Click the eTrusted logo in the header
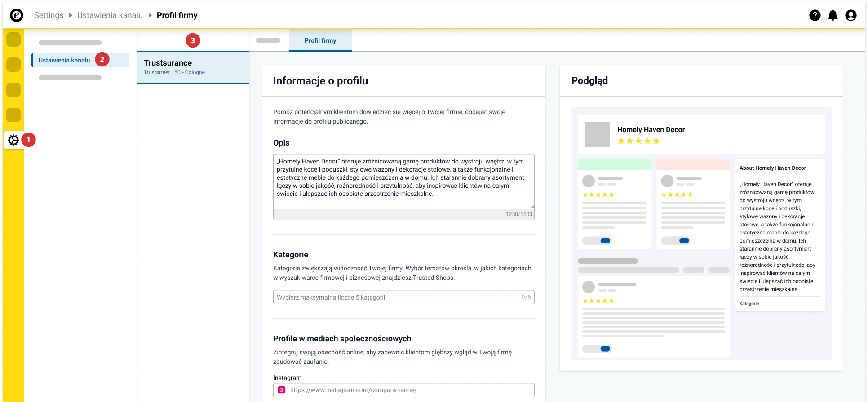The width and height of the screenshot is (868, 402). point(17,15)
